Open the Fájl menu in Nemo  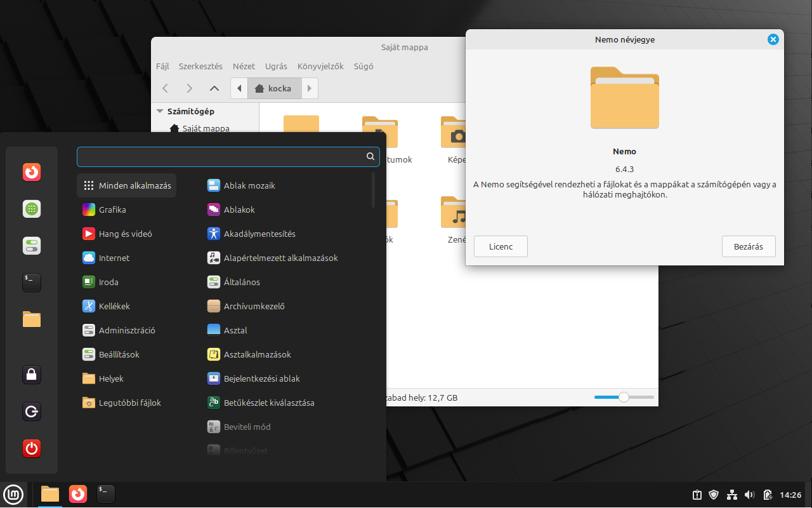pyautogui.click(x=162, y=66)
